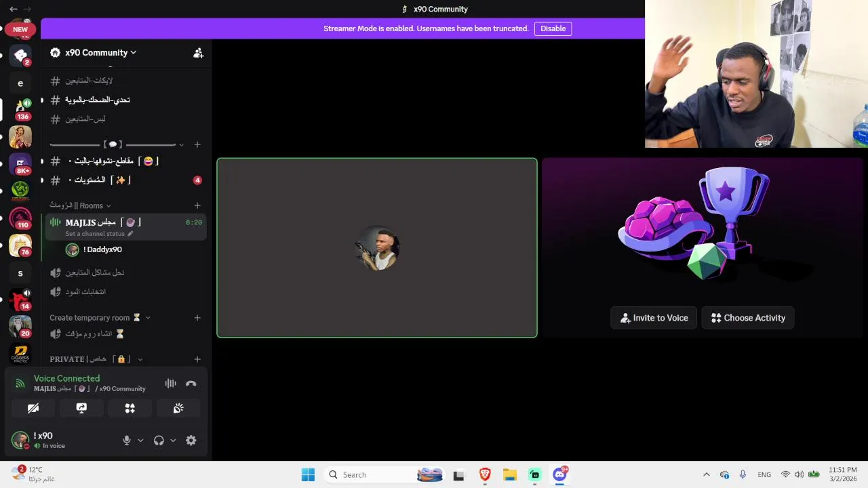Open microphone input options arrow
The height and width of the screenshot is (488, 868).
(x=140, y=441)
